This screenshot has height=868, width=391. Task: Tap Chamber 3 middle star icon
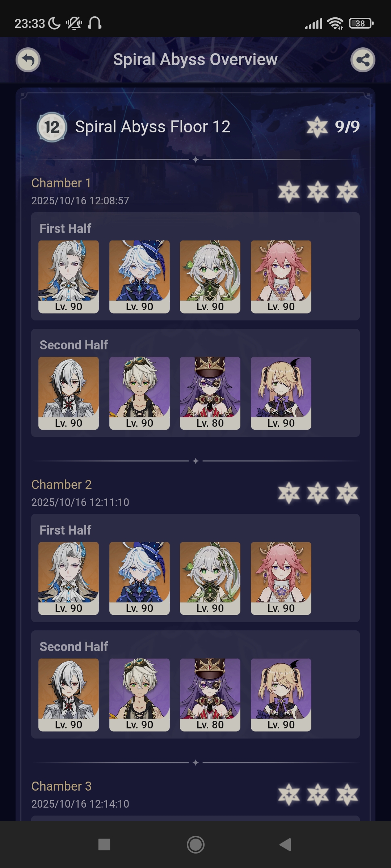point(318,795)
